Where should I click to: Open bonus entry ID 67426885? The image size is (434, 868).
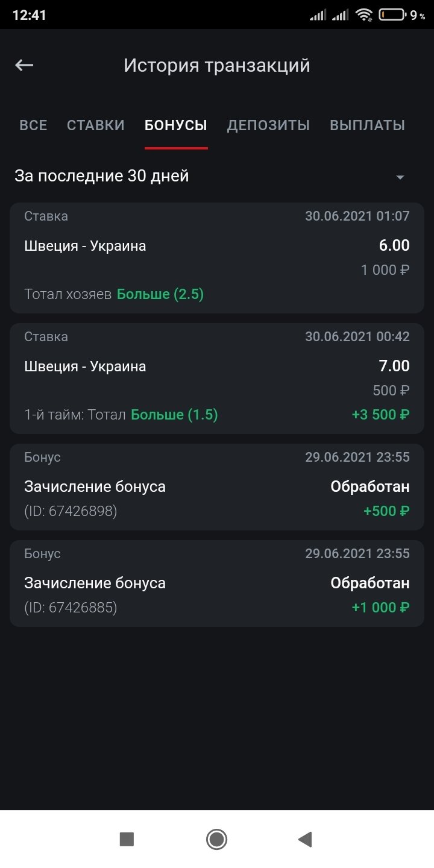click(x=217, y=583)
